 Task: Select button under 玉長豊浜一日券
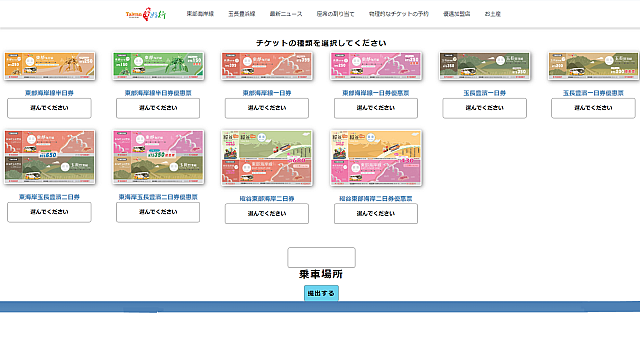(x=484, y=108)
